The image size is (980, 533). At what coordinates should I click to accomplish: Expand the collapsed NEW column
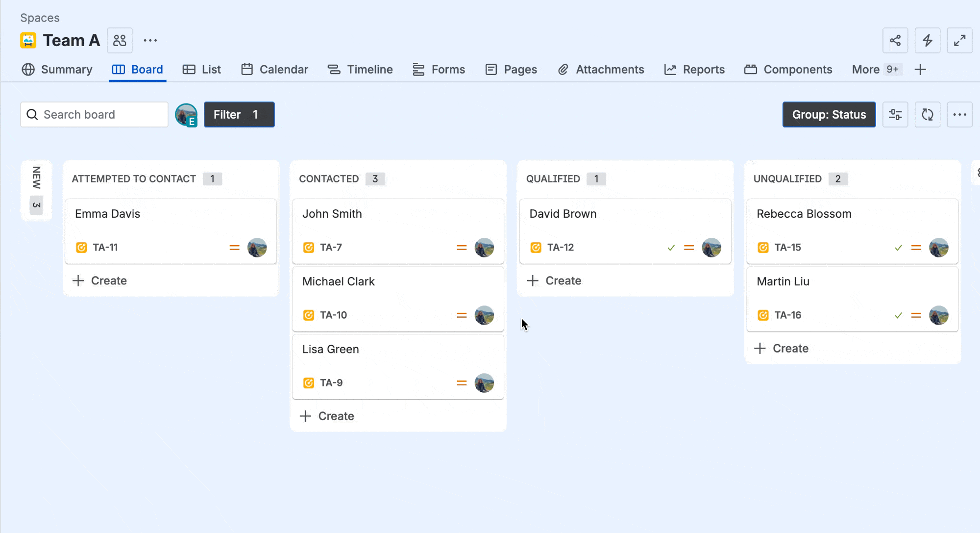pyautogui.click(x=36, y=190)
